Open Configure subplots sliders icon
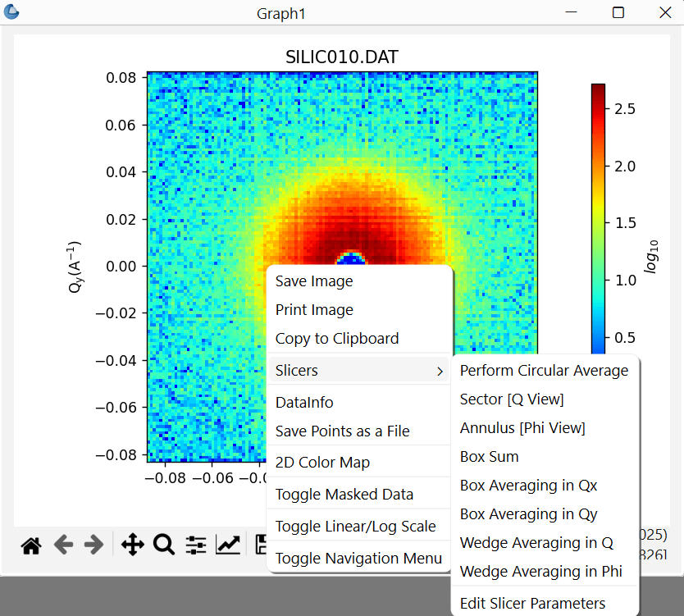The height and width of the screenshot is (616, 684). pos(196,545)
